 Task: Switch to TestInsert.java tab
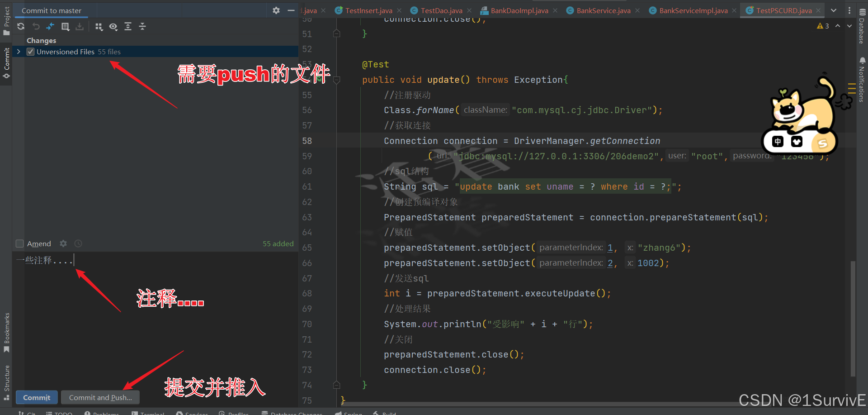coord(368,10)
